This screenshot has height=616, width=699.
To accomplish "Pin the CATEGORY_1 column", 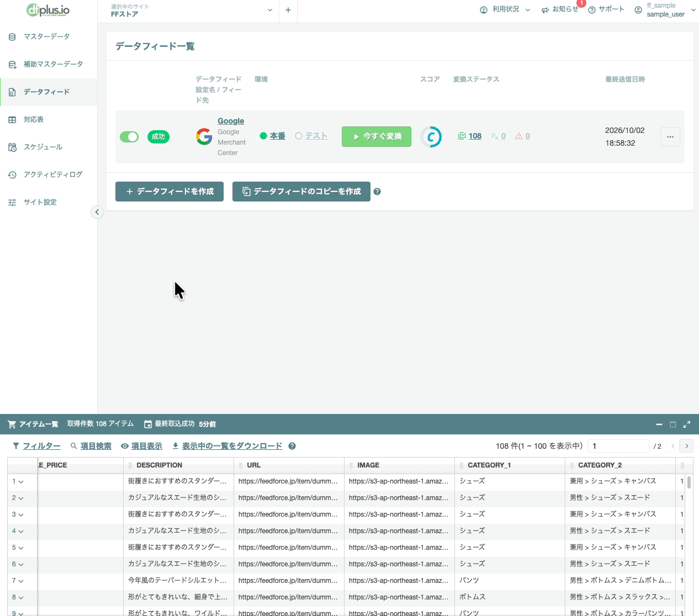I will pos(462,465).
